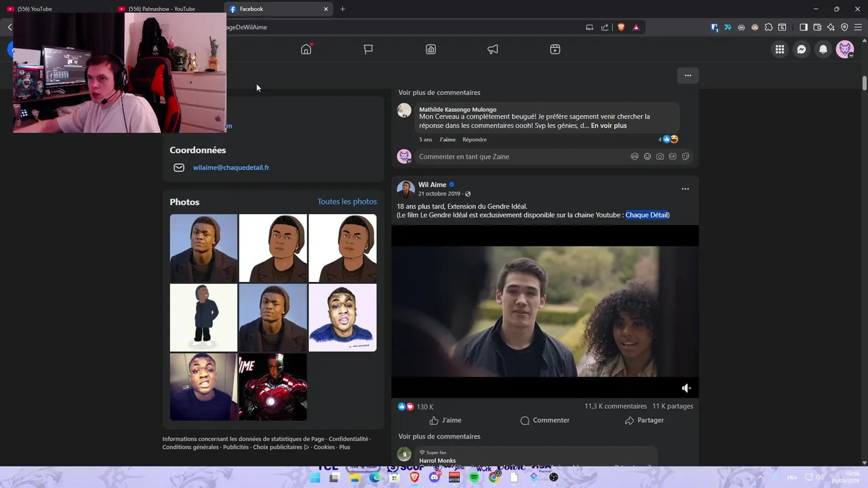Click the 21 octobre 2019 post date
868x488 pixels.
(x=439, y=194)
